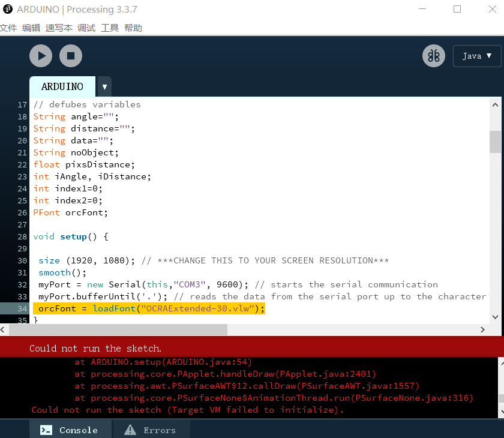504x438 pixels.
Task: Open the 工具 menu
Action: coord(110,28)
